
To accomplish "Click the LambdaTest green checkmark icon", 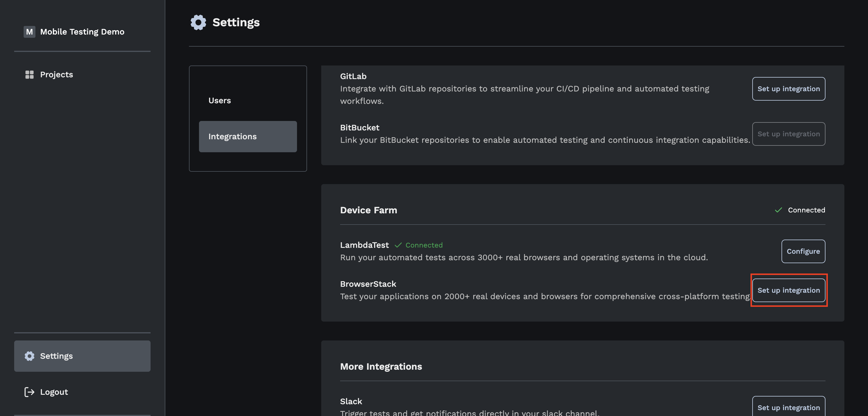I will coord(398,245).
